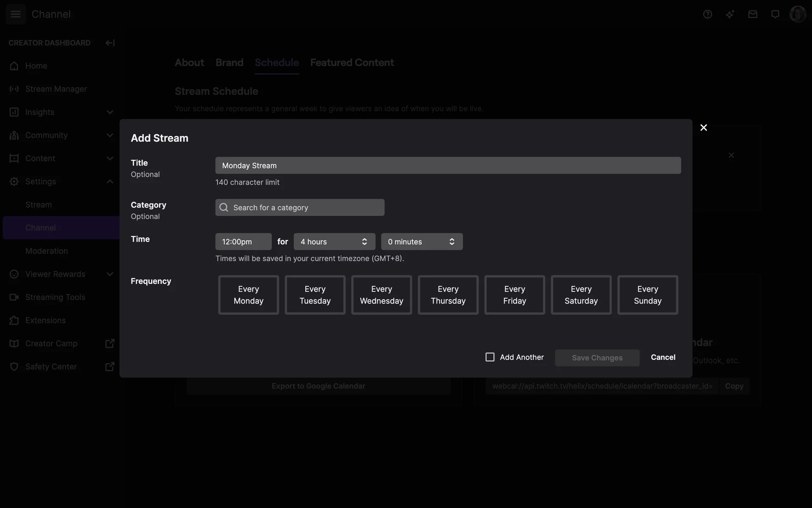Open the 0 minutes dropdown

(422, 242)
